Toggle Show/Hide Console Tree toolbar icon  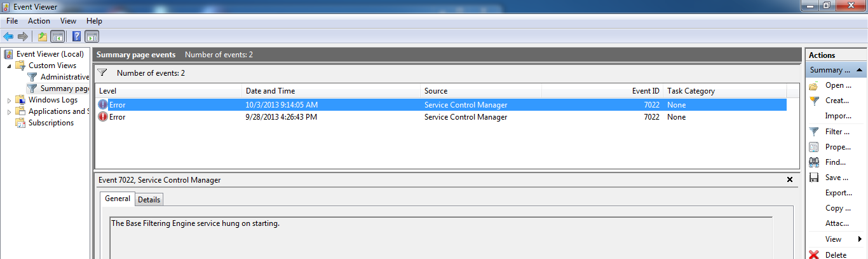point(57,36)
